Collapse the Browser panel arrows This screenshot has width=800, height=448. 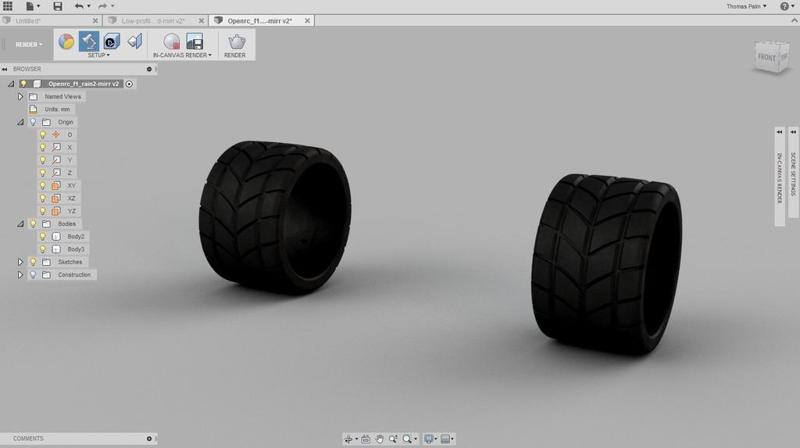click(x=5, y=69)
